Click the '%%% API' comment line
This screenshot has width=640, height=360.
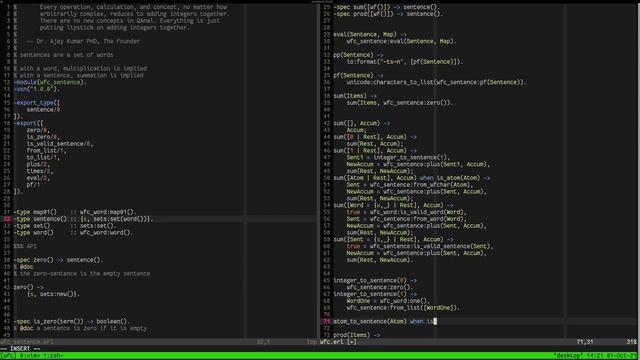[x=25, y=246]
